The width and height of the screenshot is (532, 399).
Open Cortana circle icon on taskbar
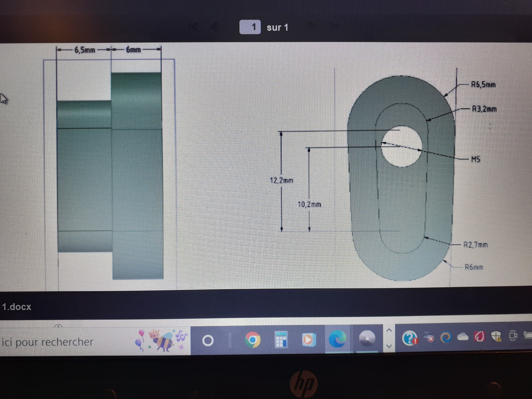[x=208, y=341]
